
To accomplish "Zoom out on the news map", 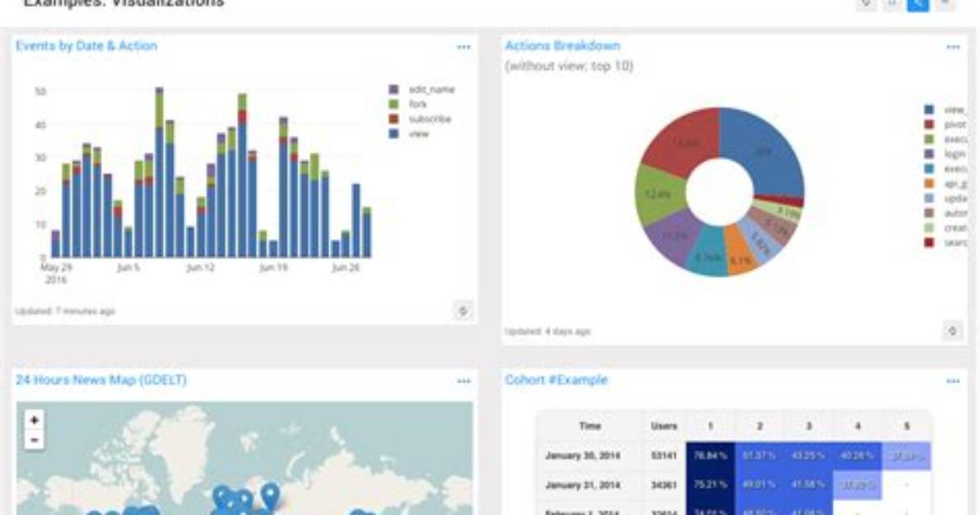I will tap(34, 440).
